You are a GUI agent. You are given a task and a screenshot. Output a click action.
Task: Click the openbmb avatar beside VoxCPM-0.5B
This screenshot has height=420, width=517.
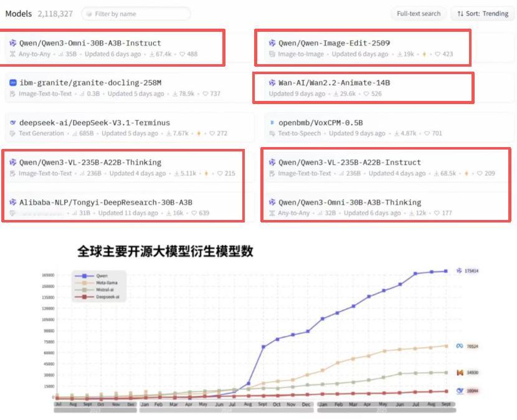272,123
